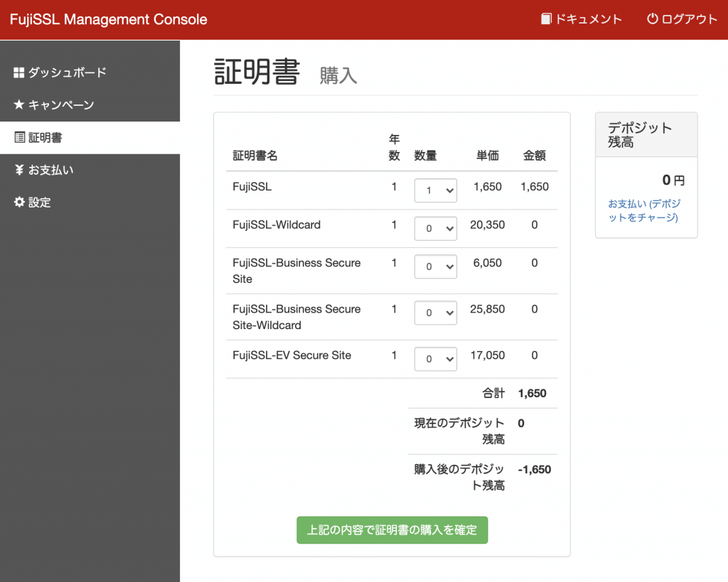Click the 証明書 購入 page heading
Screen dimensions: 728x582
(285, 72)
